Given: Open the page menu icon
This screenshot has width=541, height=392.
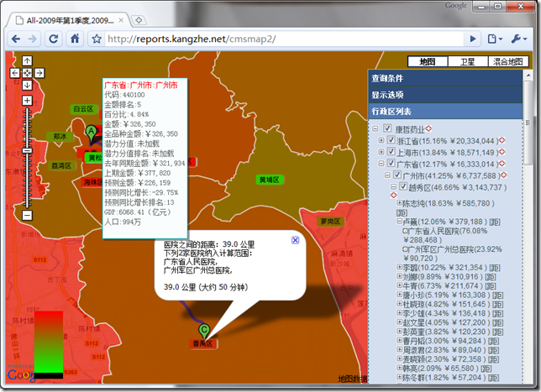Looking at the screenshot, I should point(495,39).
